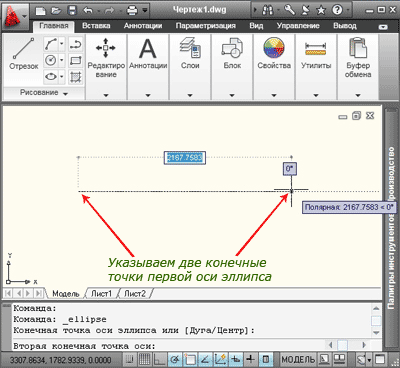
Task: Open the Quick Access toolbar customize dropdown
Action: tap(145, 11)
